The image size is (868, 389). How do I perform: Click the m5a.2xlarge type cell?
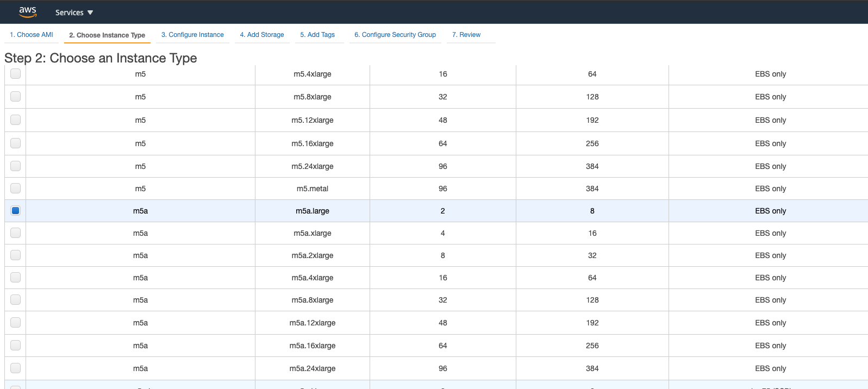313,255
